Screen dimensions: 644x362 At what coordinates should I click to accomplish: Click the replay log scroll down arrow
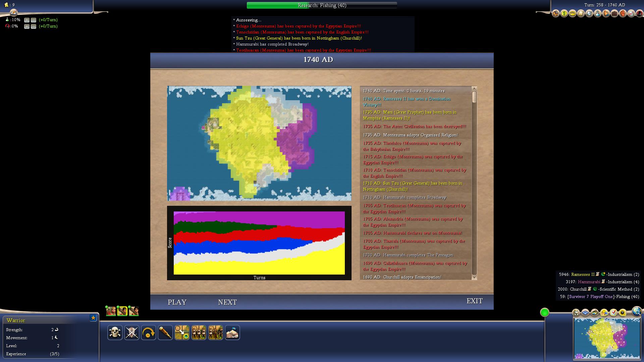tap(474, 277)
